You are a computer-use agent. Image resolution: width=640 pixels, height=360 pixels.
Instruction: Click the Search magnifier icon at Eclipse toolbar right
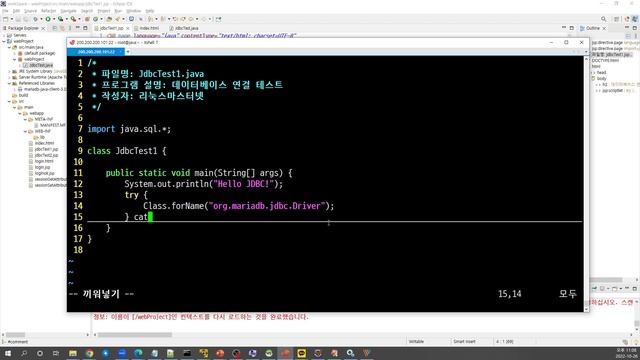tap(603, 19)
